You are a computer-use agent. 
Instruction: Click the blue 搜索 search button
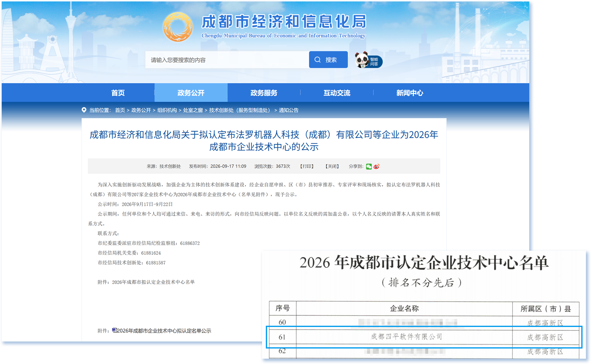click(x=328, y=60)
